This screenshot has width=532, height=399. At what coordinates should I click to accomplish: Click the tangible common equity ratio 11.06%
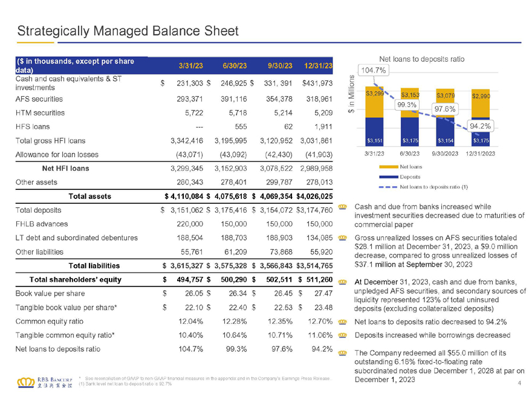pyautogui.click(x=320, y=335)
